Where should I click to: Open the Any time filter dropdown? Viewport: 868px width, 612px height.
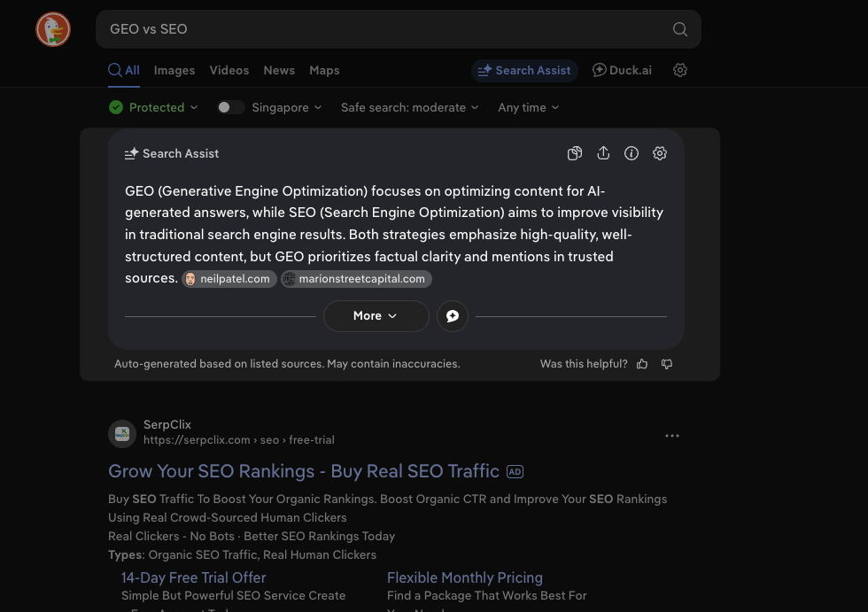click(x=529, y=107)
